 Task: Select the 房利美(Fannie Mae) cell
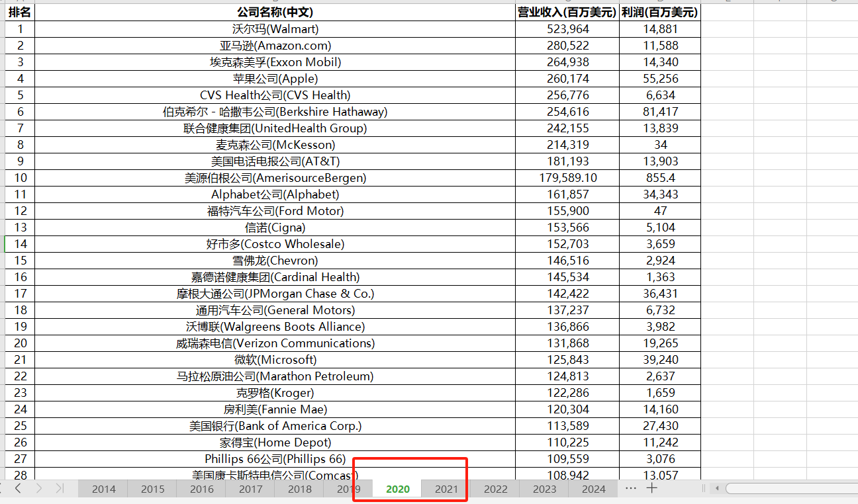pyautogui.click(x=275, y=409)
